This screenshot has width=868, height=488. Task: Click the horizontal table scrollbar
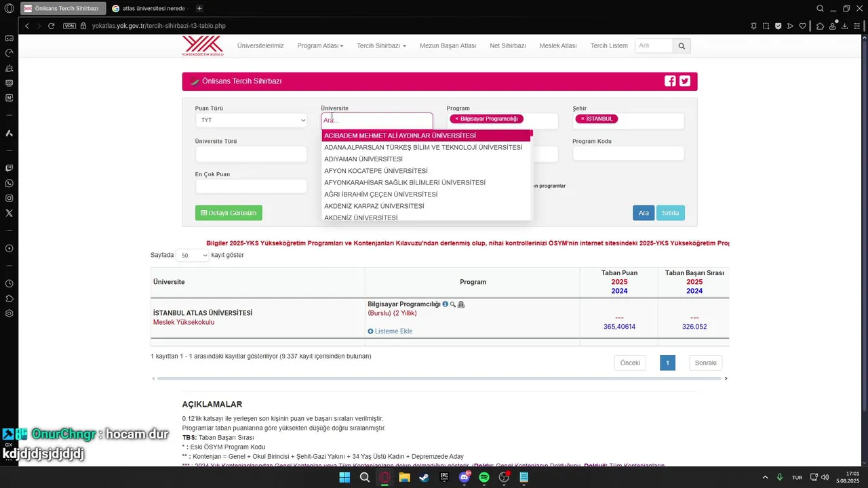[x=439, y=378]
